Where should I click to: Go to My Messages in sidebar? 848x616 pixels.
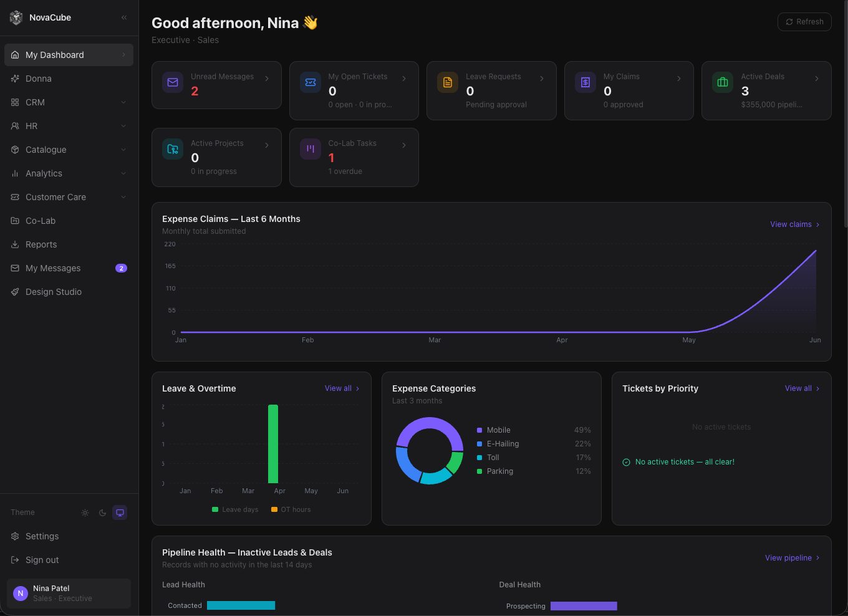coord(69,268)
